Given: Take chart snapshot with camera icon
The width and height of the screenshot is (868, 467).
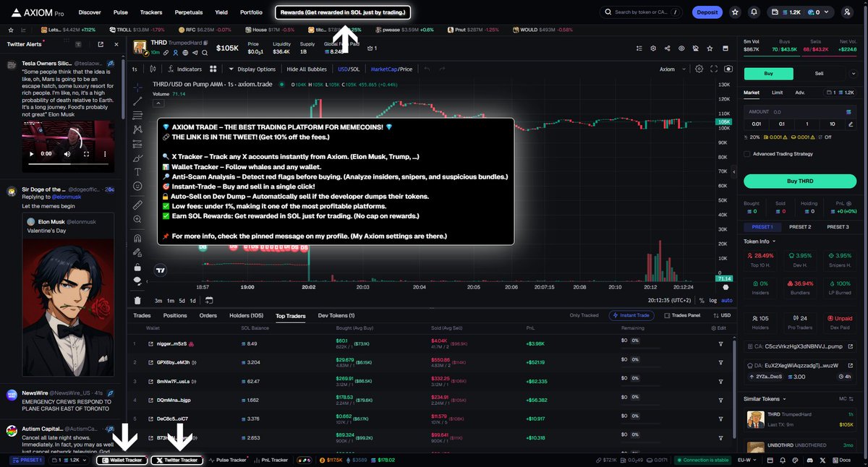Looking at the screenshot, I should pos(728,69).
